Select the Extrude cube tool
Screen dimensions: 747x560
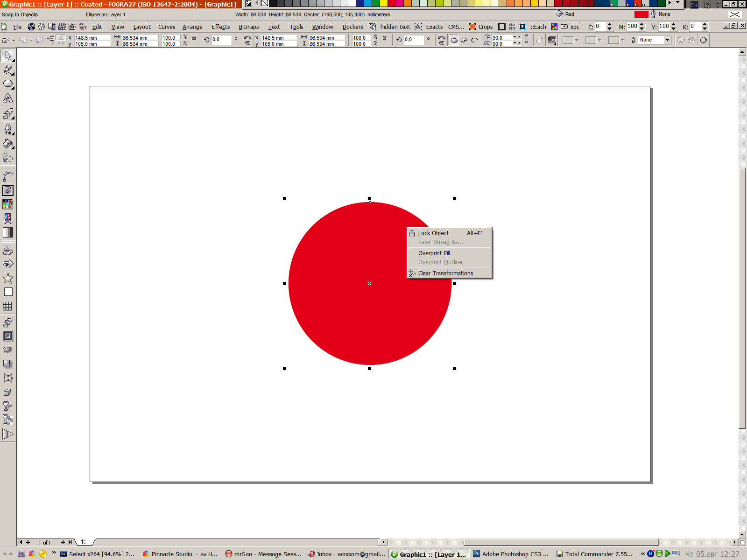click(8, 392)
